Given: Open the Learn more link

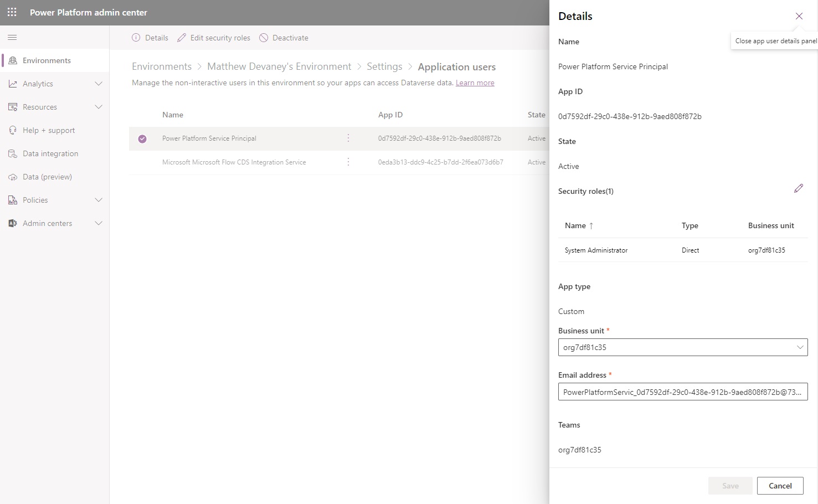Looking at the screenshot, I should click(x=475, y=82).
